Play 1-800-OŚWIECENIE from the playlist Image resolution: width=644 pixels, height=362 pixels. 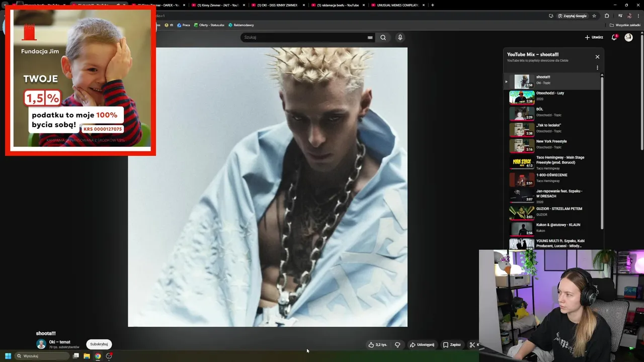point(551,178)
